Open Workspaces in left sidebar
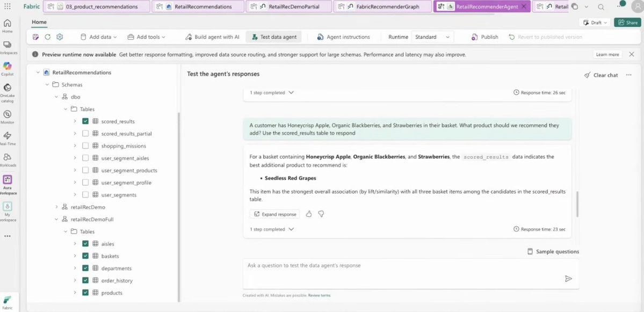Screen dimensions: 644x312 pos(8,47)
